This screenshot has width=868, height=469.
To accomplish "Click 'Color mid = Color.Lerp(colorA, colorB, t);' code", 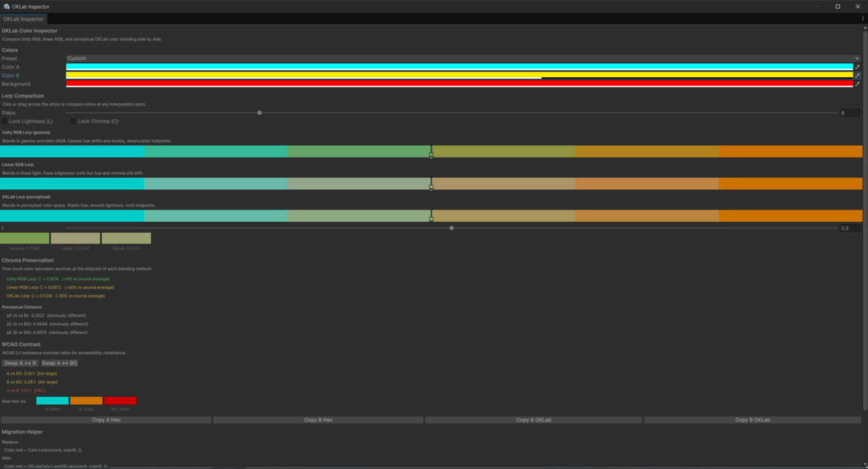I will pos(43,449).
